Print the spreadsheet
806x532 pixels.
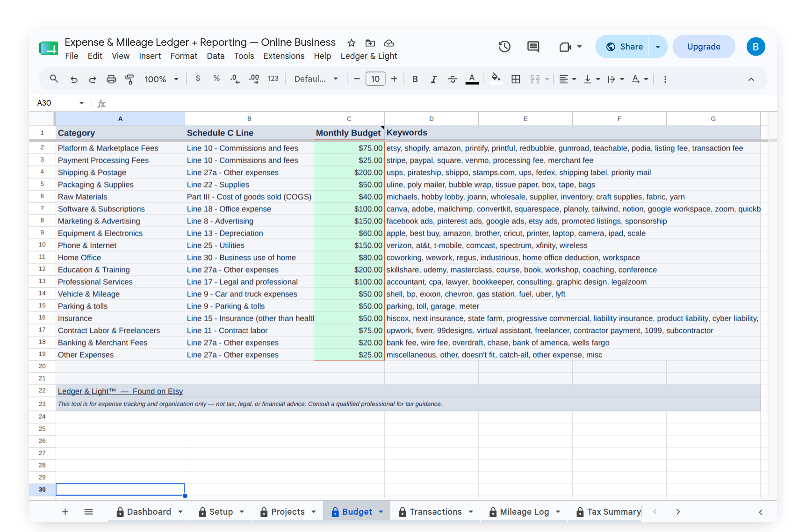click(x=111, y=79)
